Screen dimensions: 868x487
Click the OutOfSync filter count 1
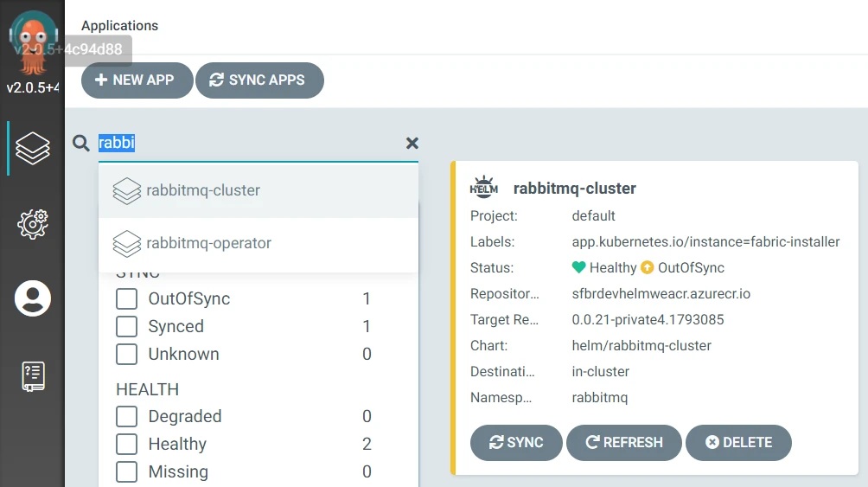(x=367, y=298)
